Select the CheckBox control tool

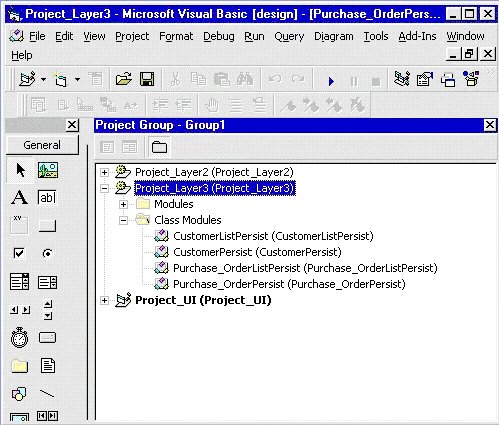19,253
